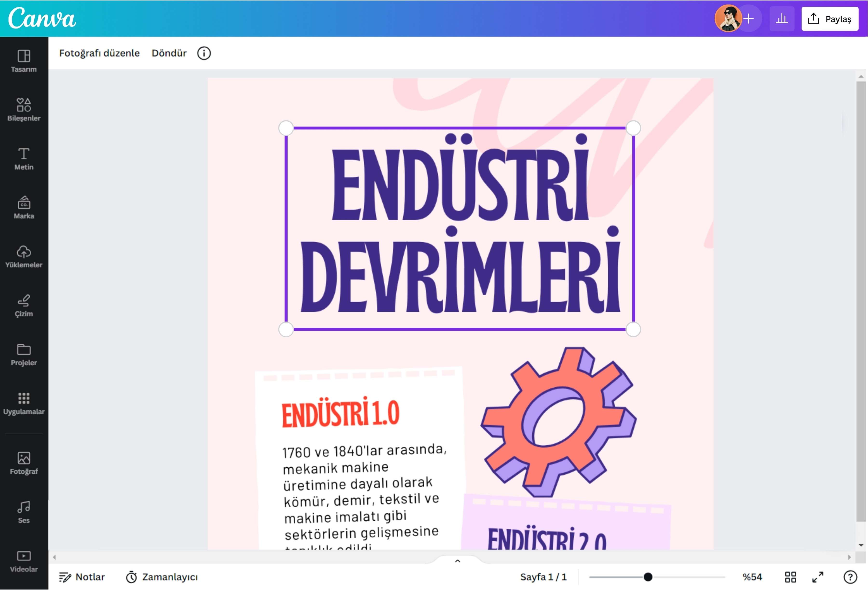The image size is (868, 590).
Task: Select the ENDÜSTRİ DEVRİMLERİ title
Action: [460, 224]
